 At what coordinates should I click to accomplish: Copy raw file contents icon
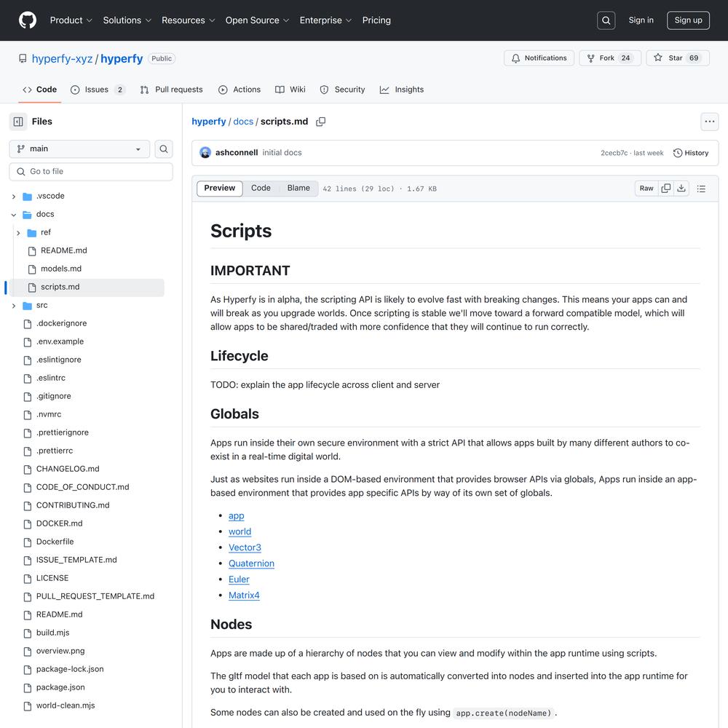point(666,189)
